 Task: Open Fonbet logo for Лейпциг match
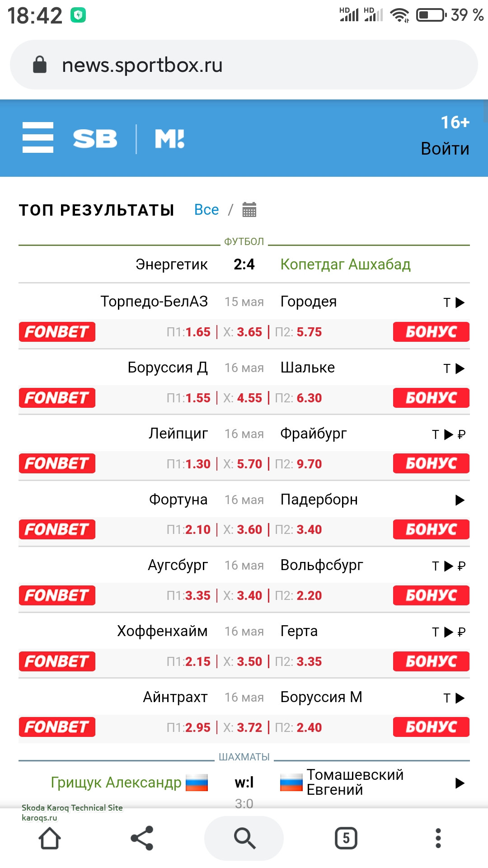[57, 464]
